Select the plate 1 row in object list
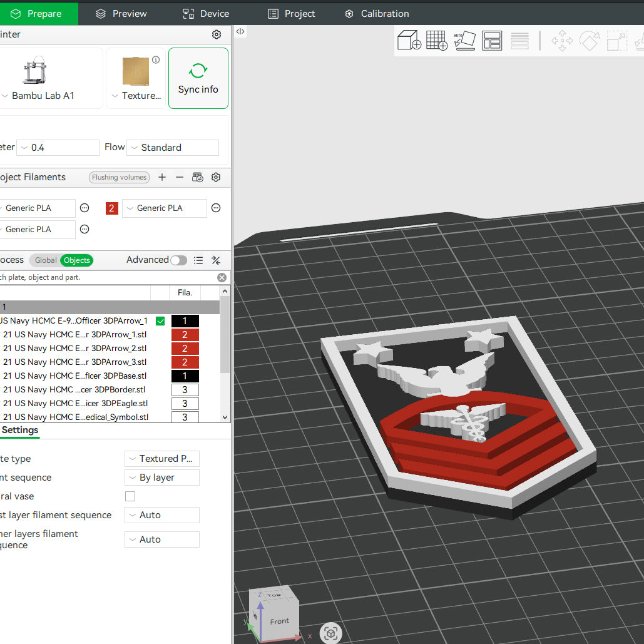The width and height of the screenshot is (644, 644). [110, 307]
